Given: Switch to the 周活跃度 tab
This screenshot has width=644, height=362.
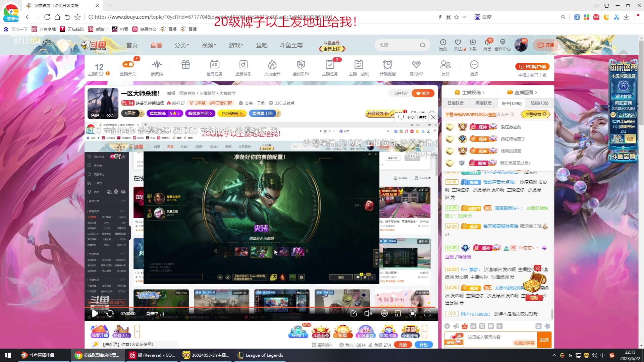Looking at the screenshot, I should pos(483,103).
